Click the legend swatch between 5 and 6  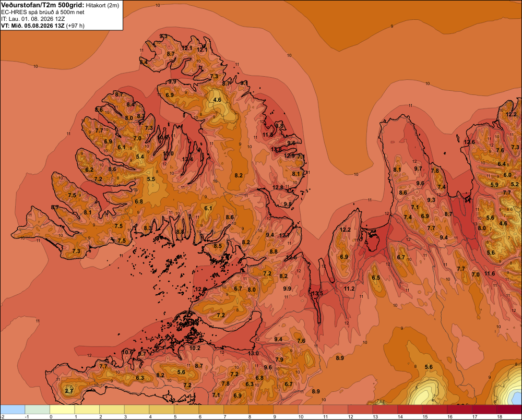click(x=186, y=409)
